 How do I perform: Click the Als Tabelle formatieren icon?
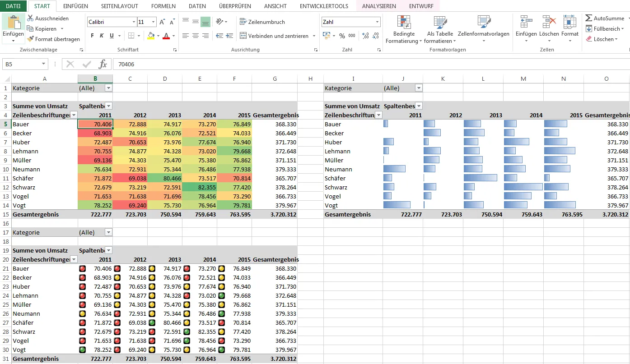click(439, 22)
